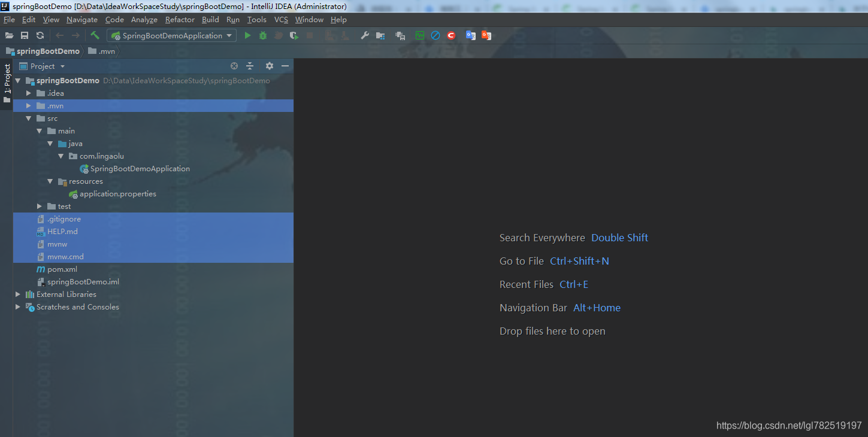The image size is (868, 437).
Task: Start debugging with the green bug icon
Action: coord(263,36)
